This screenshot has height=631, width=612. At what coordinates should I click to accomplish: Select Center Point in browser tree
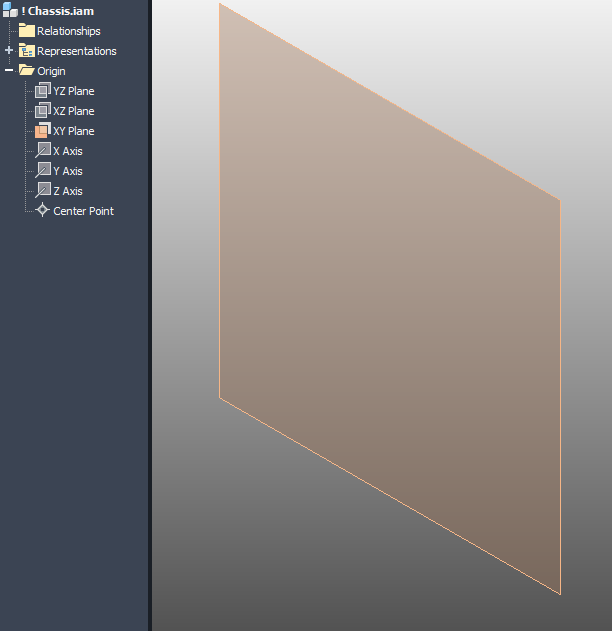coord(83,211)
